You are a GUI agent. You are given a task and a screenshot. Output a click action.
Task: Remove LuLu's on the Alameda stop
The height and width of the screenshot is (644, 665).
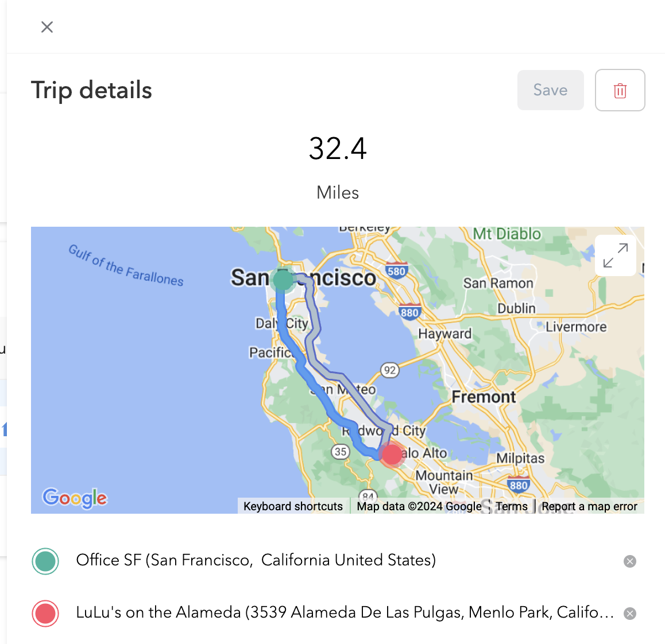pos(630,614)
